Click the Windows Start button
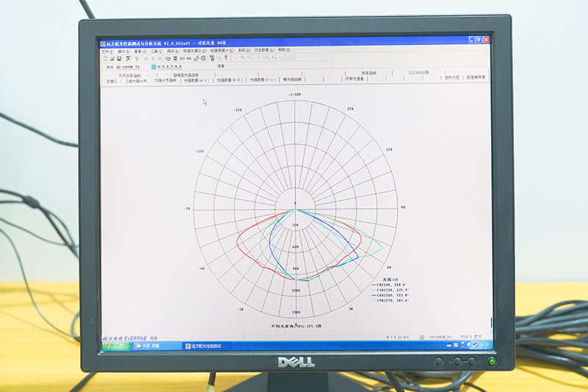 [112, 345]
